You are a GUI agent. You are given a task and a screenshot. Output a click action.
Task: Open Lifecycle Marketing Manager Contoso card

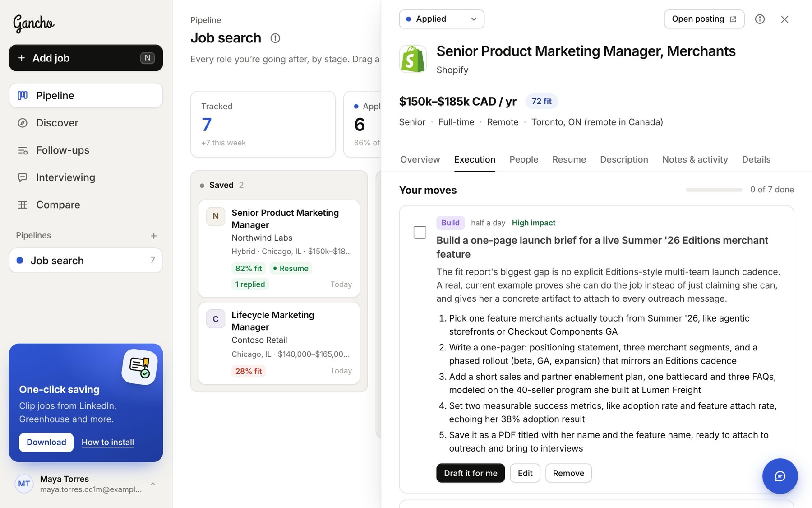click(x=279, y=343)
